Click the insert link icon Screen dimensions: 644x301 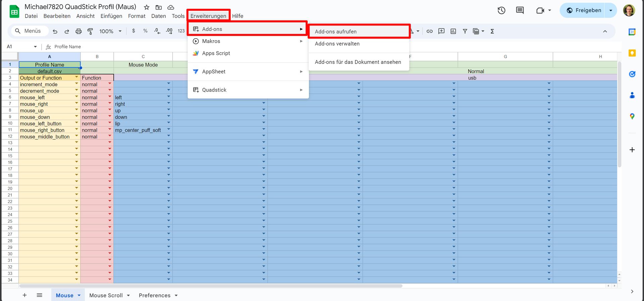(429, 31)
